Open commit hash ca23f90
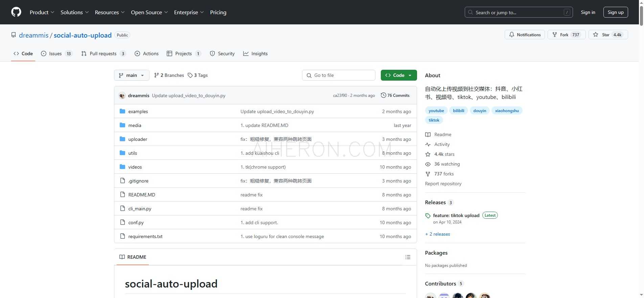The width and height of the screenshot is (644, 298). (x=340, y=95)
